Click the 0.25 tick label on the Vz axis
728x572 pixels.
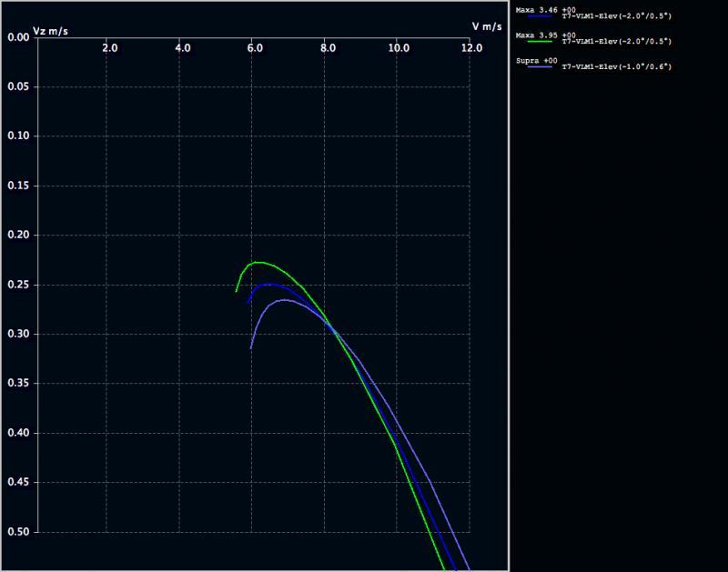click(18, 285)
